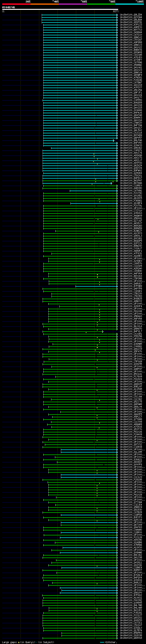Select hit label UniRef100_Q08AW6
146x644 pixels.
coord(131,552)
